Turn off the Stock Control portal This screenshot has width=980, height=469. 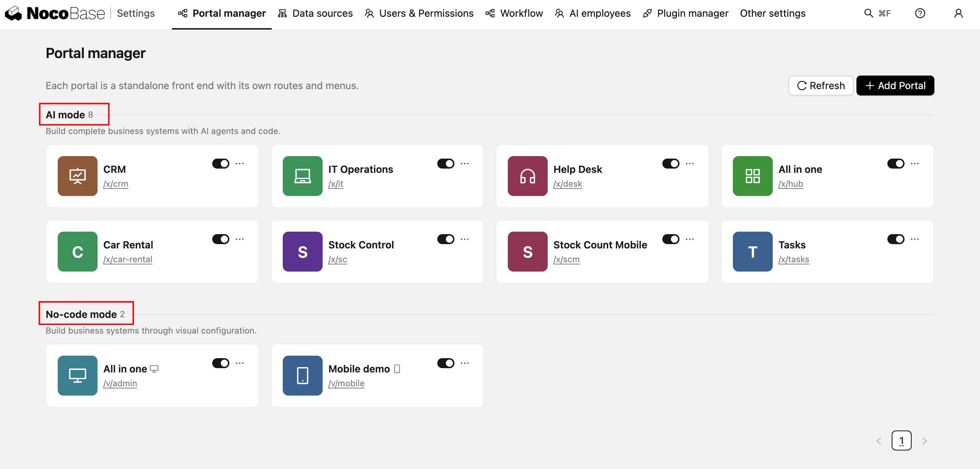point(446,239)
